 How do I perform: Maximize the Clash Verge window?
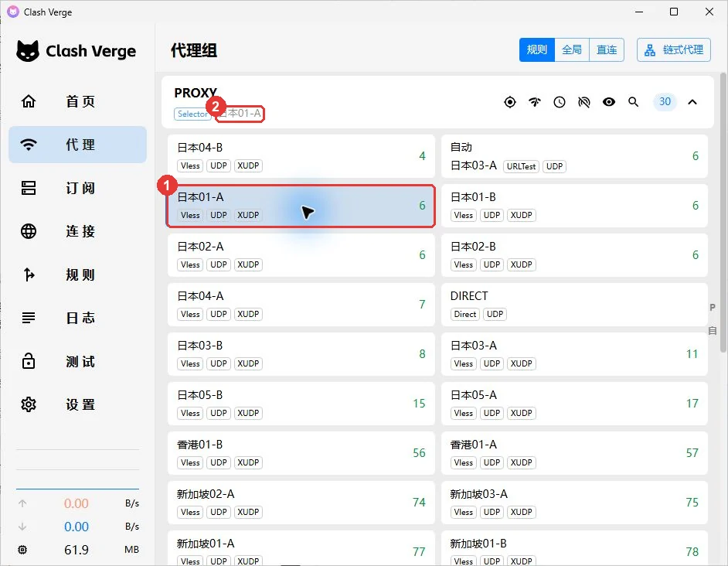pyautogui.click(x=674, y=12)
